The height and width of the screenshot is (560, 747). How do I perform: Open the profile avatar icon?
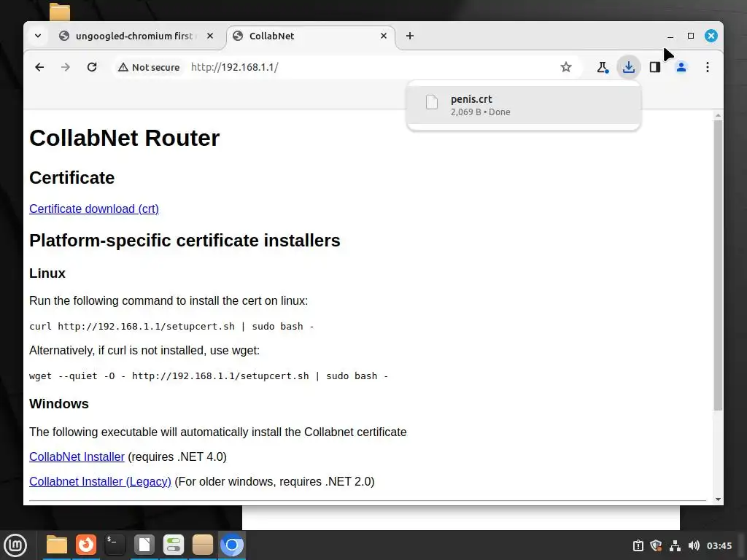(x=681, y=67)
